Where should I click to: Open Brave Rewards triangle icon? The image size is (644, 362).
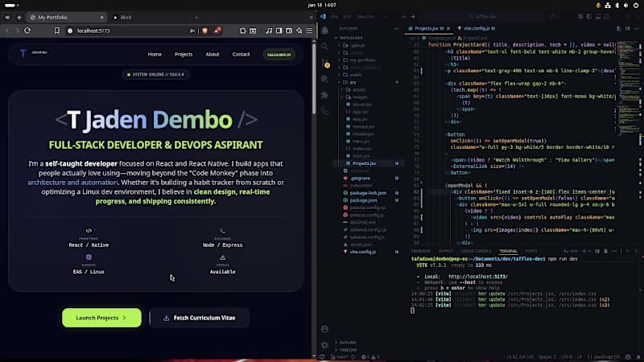pyautogui.click(x=217, y=31)
